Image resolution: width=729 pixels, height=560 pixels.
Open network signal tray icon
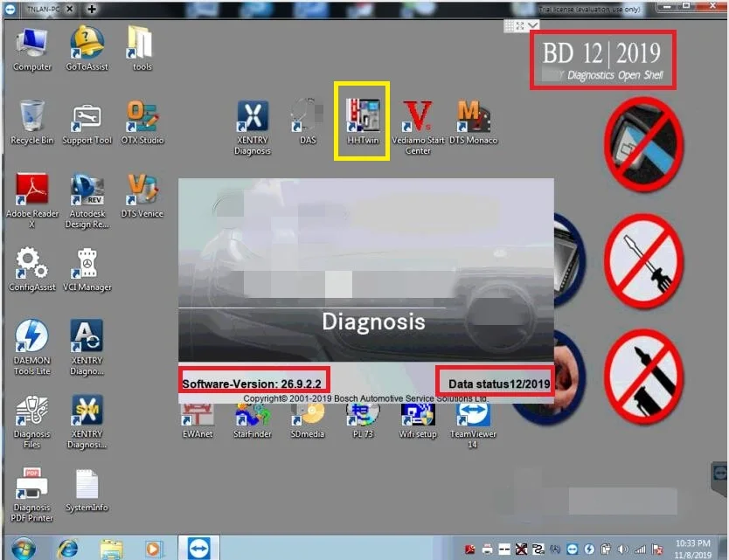(640, 550)
